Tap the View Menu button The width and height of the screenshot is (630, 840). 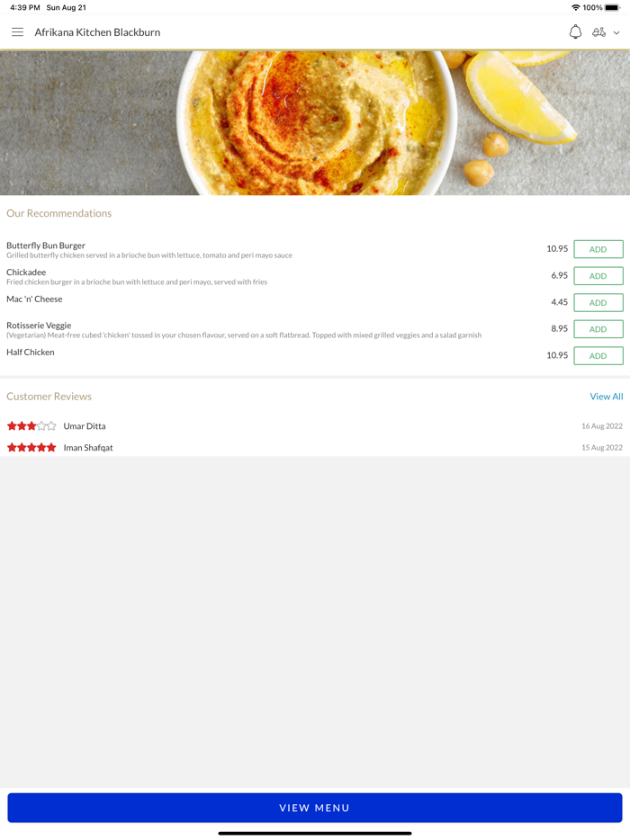(x=315, y=808)
